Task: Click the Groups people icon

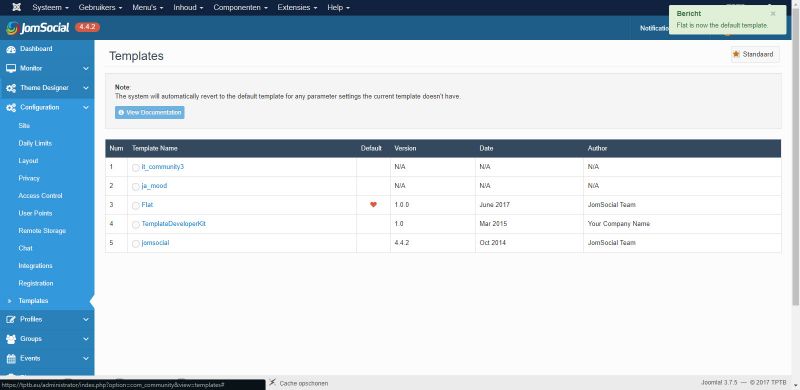Action: (11, 339)
